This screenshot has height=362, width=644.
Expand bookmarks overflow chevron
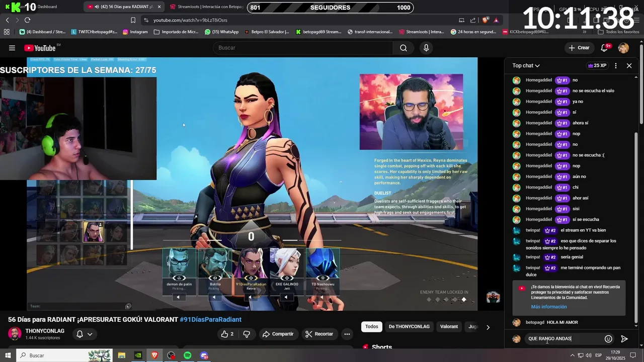585,32
